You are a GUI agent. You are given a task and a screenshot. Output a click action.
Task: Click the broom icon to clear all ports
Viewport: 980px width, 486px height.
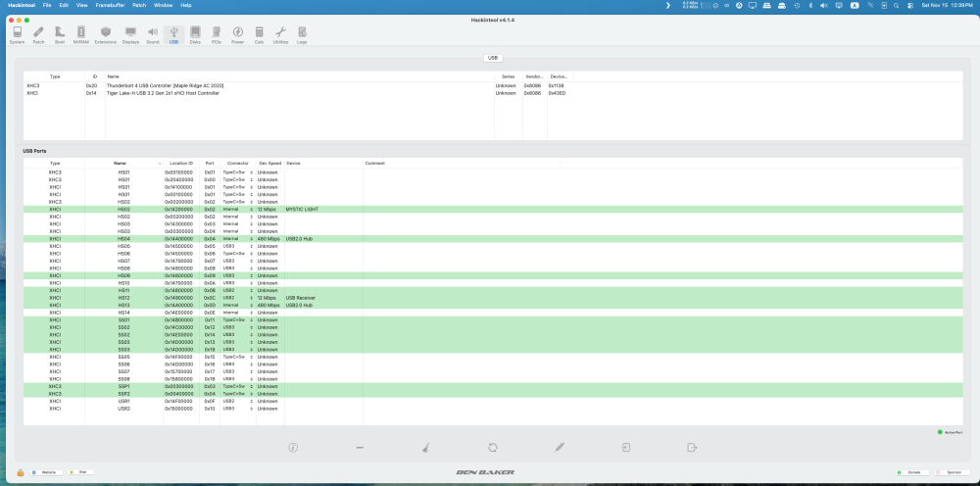click(x=425, y=447)
